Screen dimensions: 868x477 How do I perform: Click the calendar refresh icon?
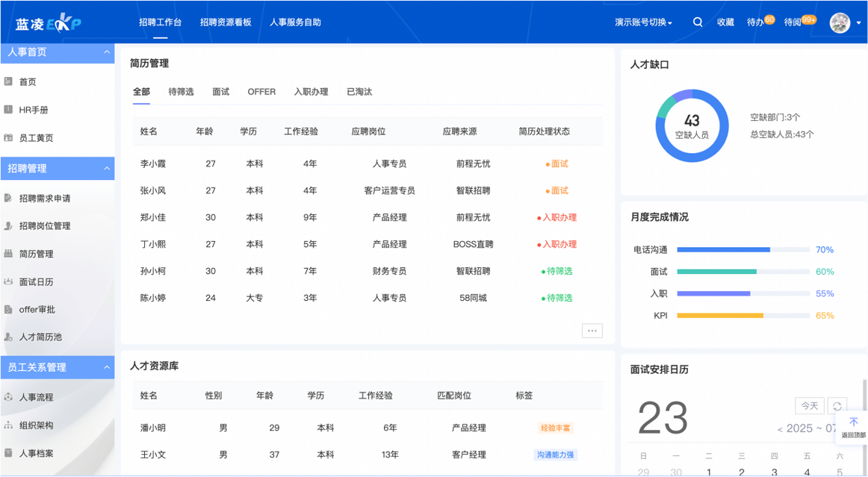837,406
